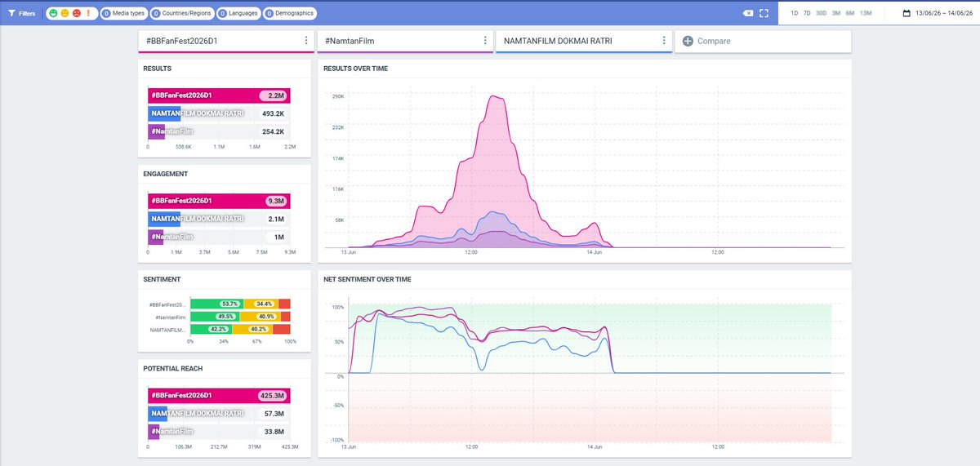Open the #NamtanFilm three-dot menu

click(484, 41)
